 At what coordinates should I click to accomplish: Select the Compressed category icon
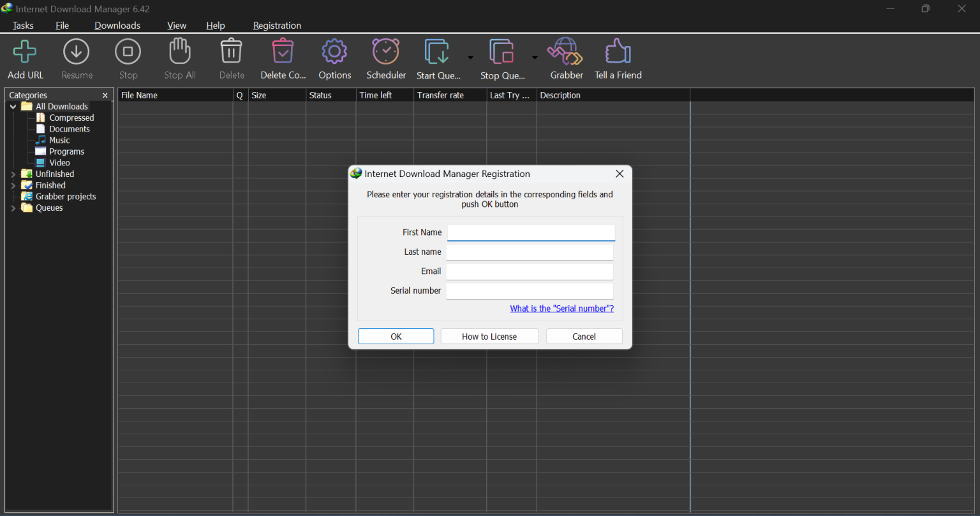click(x=41, y=118)
